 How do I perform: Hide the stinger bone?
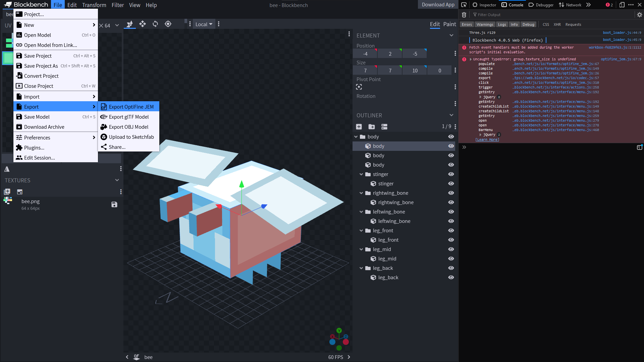point(451,174)
